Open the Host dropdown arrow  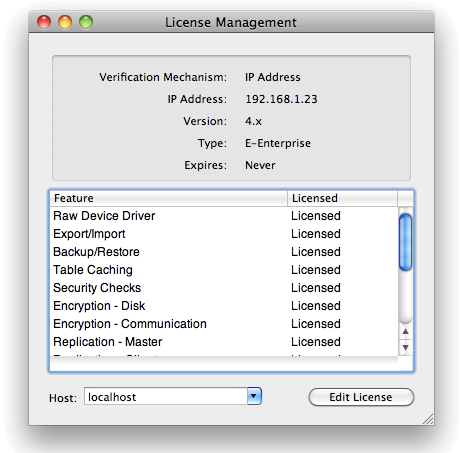(x=254, y=396)
